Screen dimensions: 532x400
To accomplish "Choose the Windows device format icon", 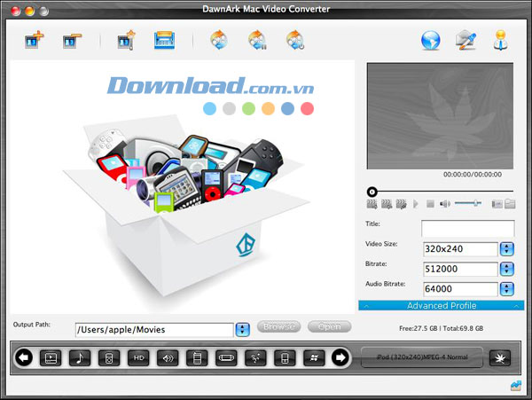I will 312,358.
